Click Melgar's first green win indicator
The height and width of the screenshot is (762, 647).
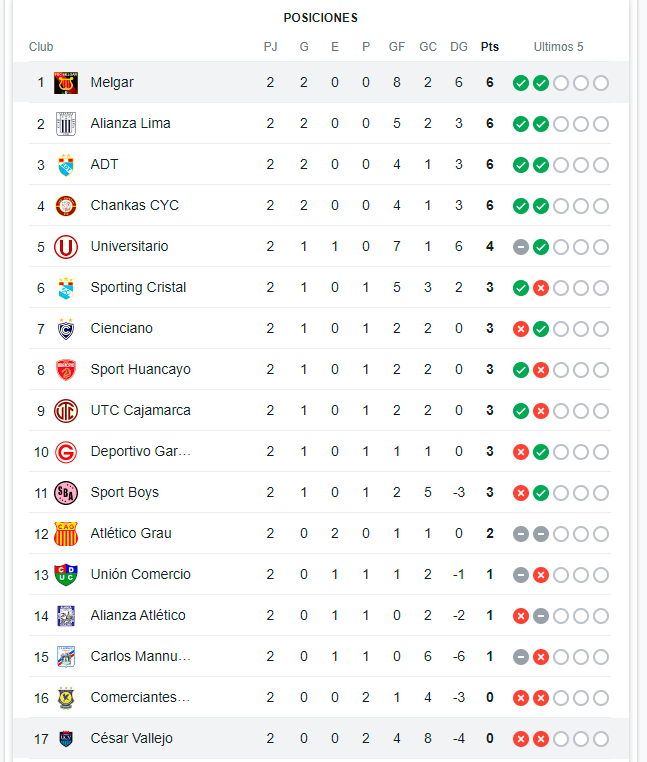521,83
